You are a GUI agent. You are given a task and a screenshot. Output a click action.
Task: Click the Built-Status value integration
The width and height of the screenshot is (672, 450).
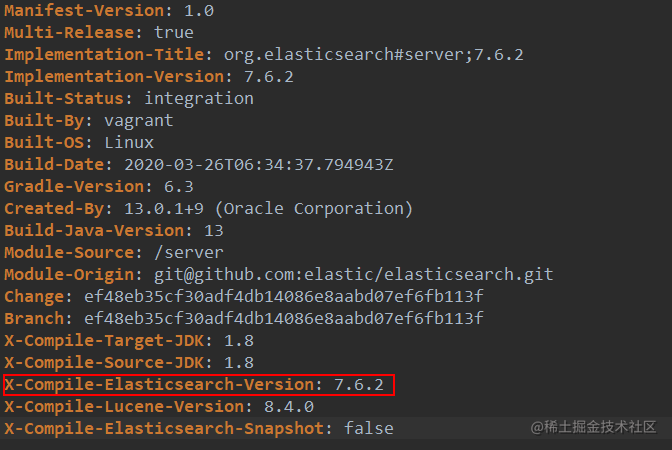click(199, 99)
